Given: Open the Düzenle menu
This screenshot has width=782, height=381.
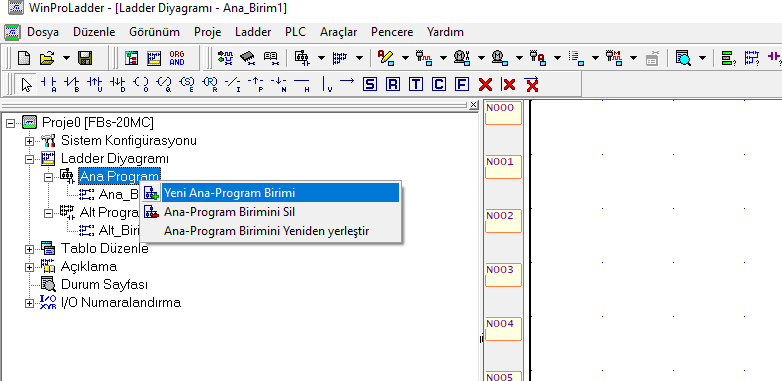Looking at the screenshot, I should click(x=94, y=32).
